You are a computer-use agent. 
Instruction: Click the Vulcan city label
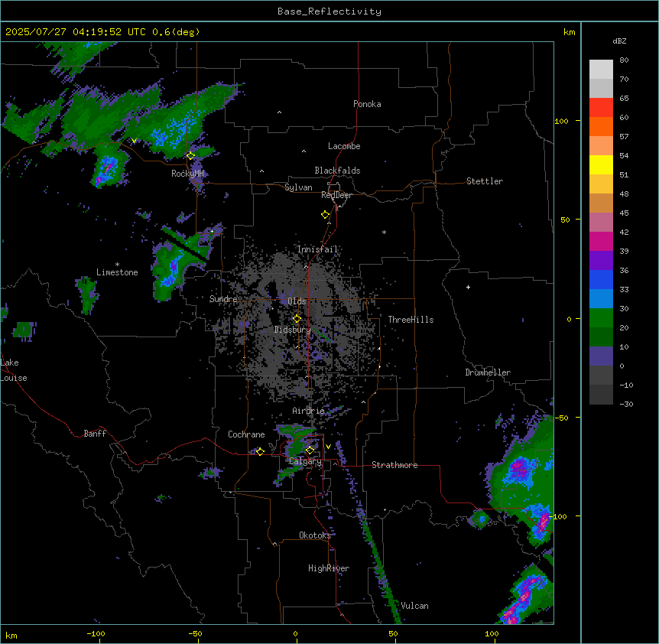[415, 606]
